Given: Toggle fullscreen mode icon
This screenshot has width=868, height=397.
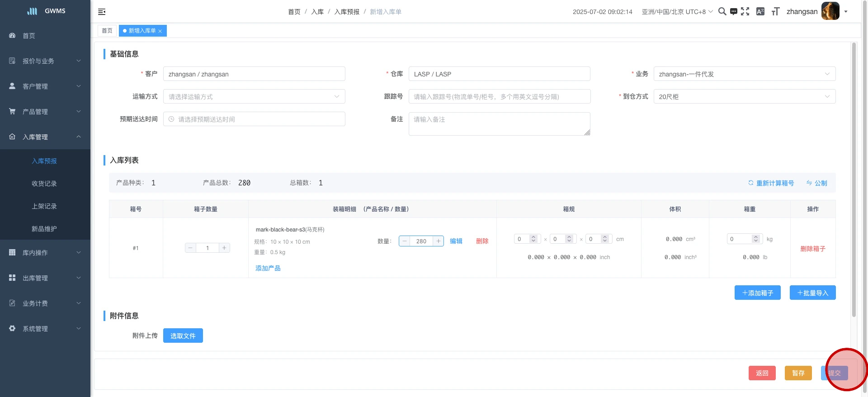Looking at the screenshot, I should pos(745,12).
